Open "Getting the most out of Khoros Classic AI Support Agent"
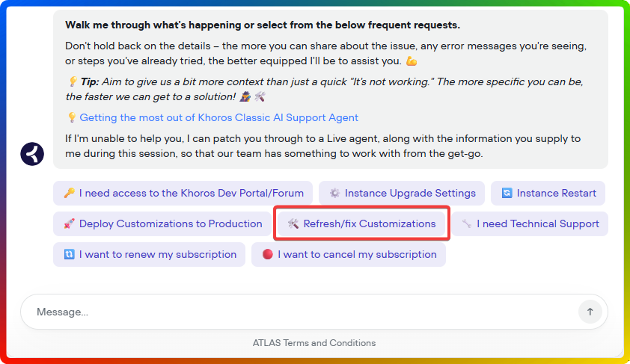This screenshot has width=630, height=364. pos(218,117)
